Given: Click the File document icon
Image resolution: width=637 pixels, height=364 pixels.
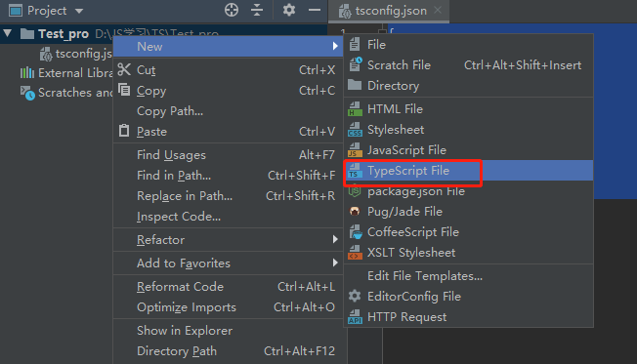Looking at the screenshot, I should (355, 44).
